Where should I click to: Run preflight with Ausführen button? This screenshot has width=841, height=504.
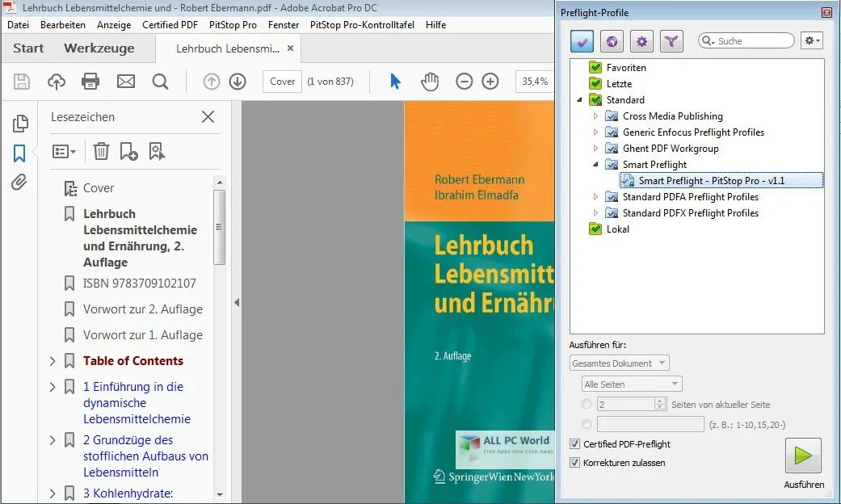pyautogui.click(x=803, y=456)
